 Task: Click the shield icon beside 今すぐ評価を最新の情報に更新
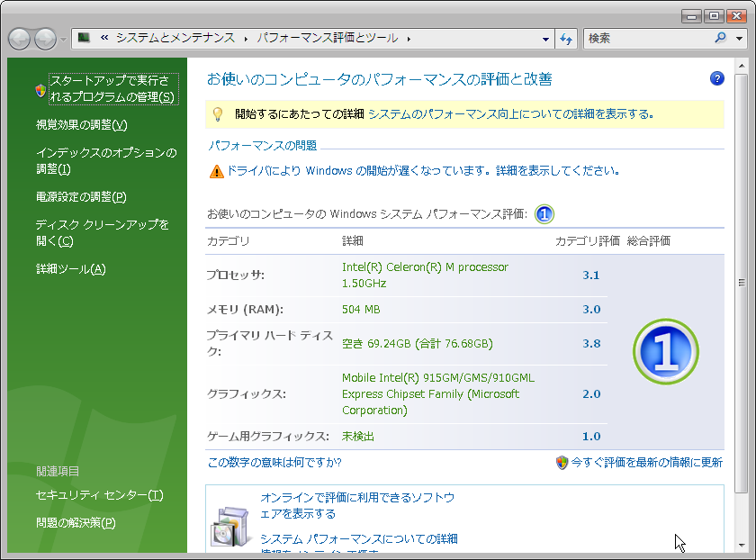coord(562,463)
